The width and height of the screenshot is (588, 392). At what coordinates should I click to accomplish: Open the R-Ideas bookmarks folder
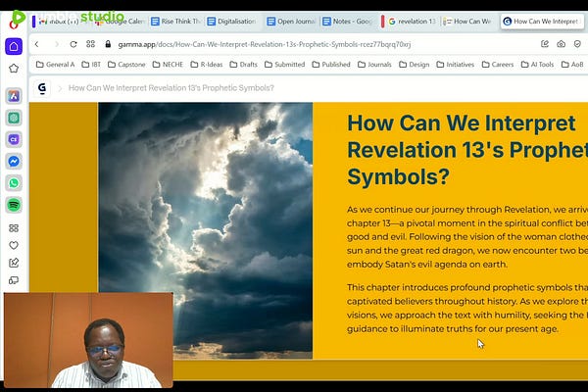[206, 65]
